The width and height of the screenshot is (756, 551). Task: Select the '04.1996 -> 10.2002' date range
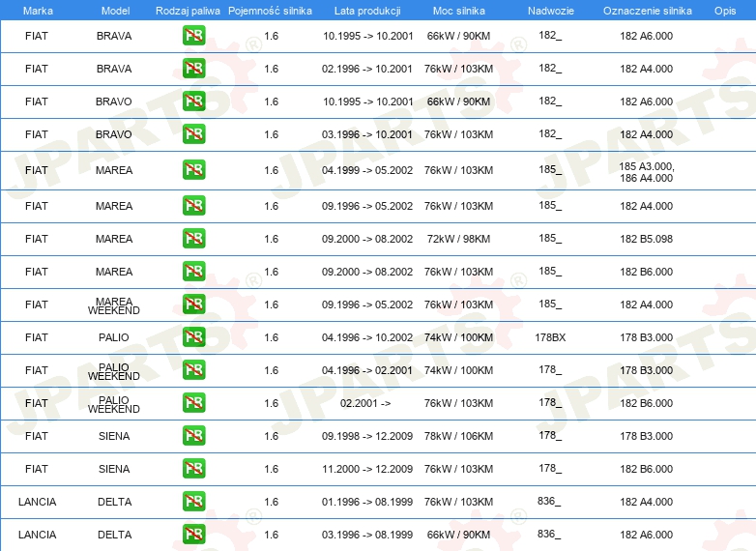(367, 337)
